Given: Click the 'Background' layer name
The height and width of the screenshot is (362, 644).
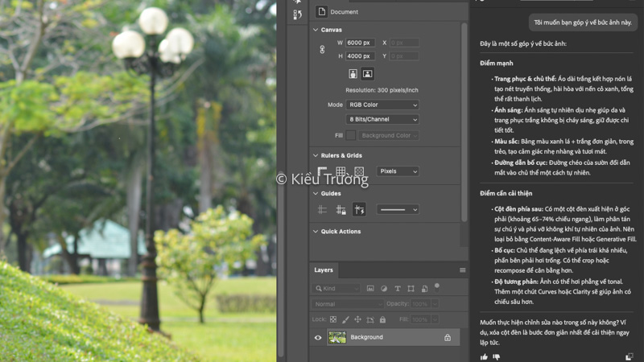Looking at the screenshot, I should point(366,337).
